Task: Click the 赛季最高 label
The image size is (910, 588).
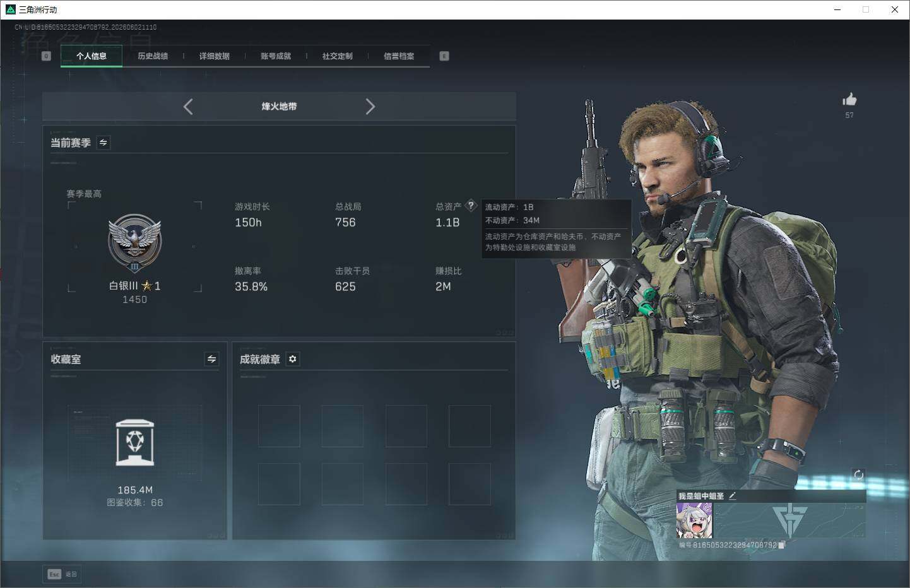Action: [x=84, y=194]
